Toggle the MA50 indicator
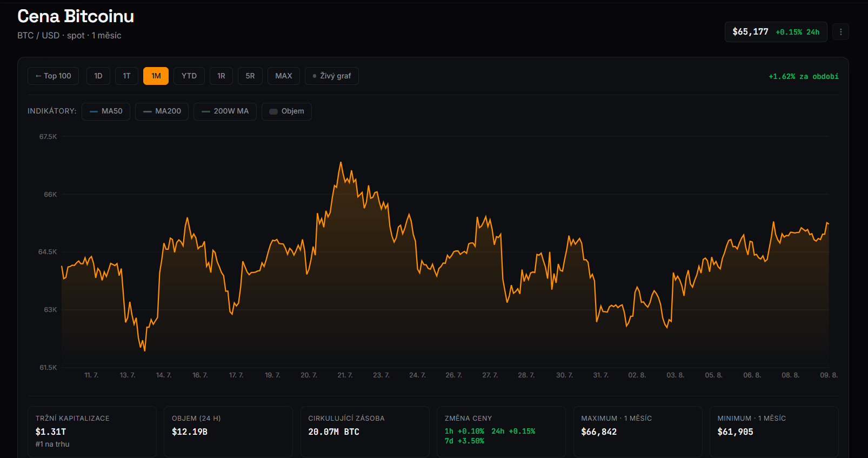The height and width of the screenshot is (458, 868). tap(106, 111)
